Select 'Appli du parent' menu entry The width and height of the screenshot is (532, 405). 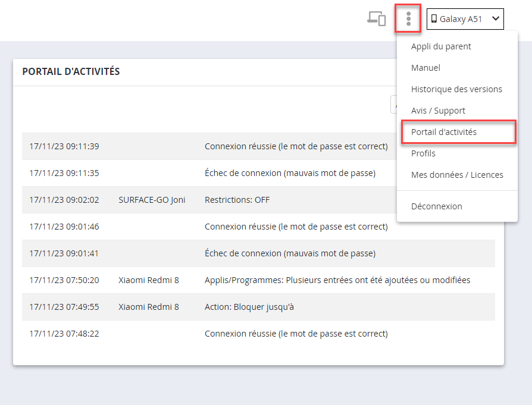tap(441, 46)
